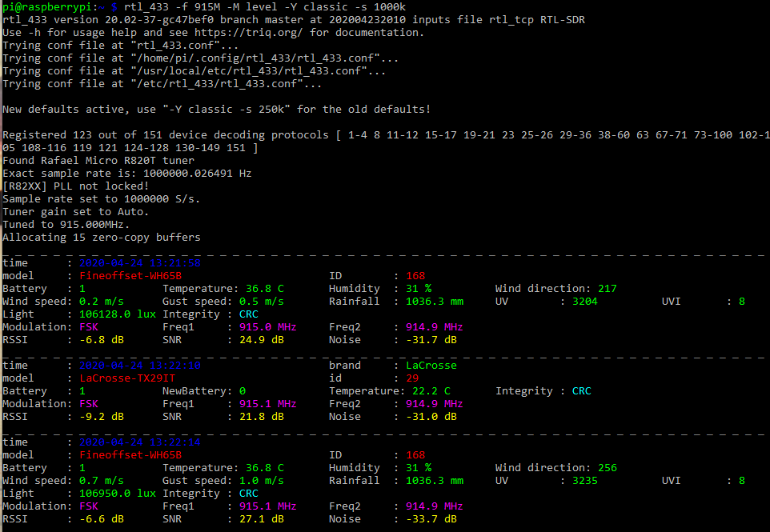Click the pi@raspberrypi prompt text

click(x=47, y=7)
